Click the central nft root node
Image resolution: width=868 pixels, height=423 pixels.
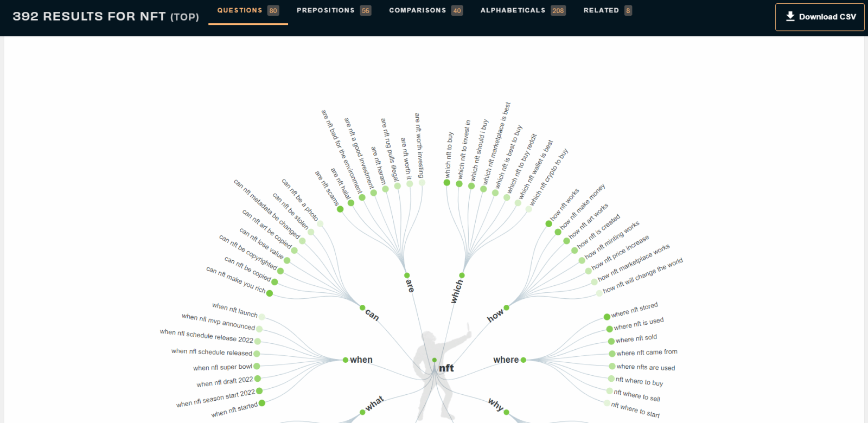(435, 360)
